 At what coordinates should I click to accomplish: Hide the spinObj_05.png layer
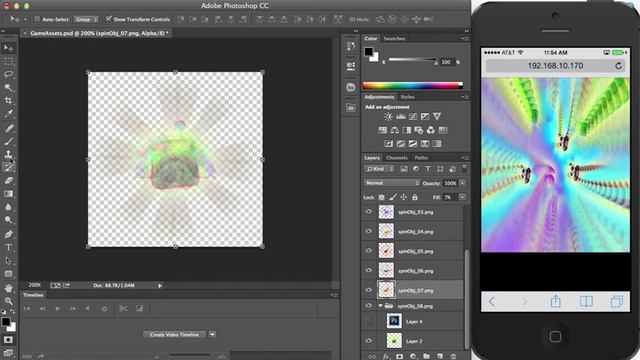coord(369,251)
